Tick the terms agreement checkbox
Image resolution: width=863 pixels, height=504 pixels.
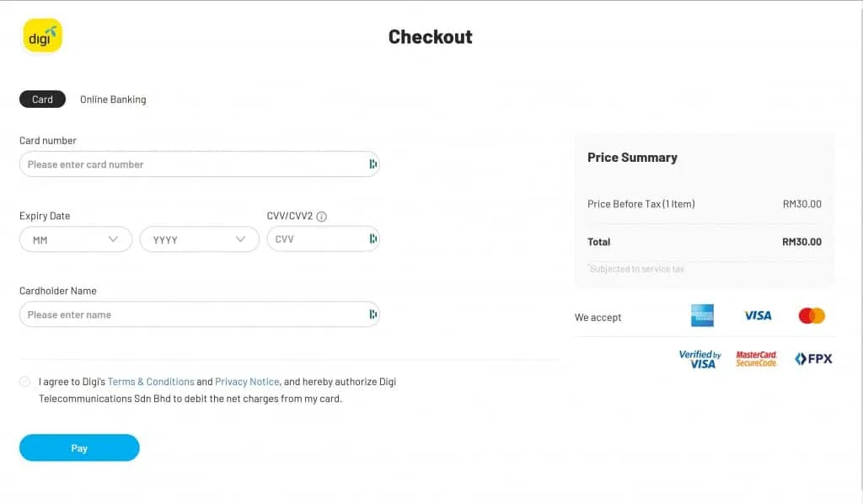24,382
